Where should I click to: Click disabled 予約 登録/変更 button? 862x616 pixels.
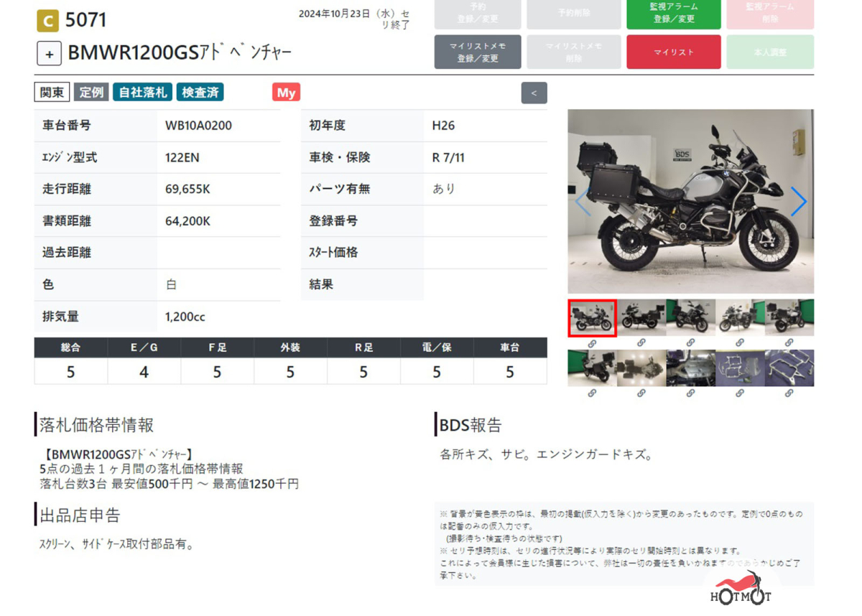tap(478, 13)
